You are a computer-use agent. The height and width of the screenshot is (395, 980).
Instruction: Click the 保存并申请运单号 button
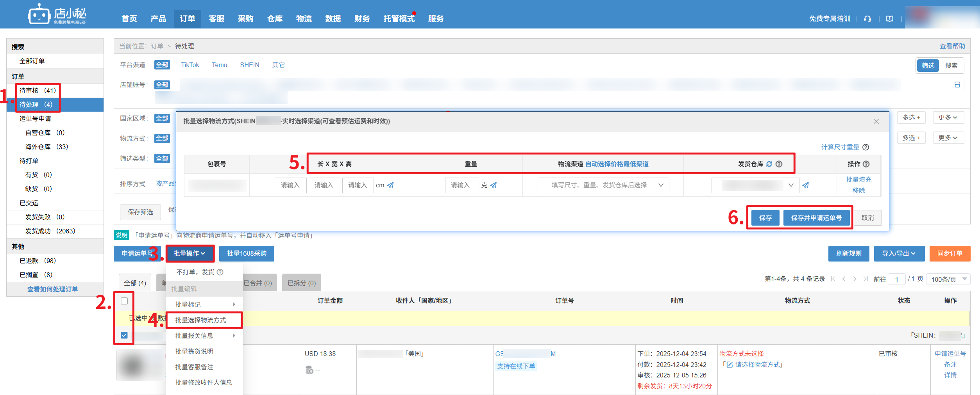click(816, 218)
